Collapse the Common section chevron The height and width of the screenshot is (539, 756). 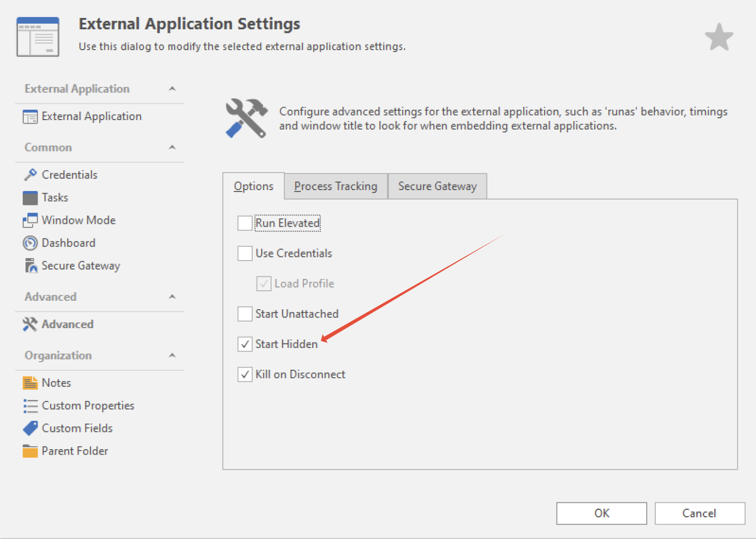point(172,147)
